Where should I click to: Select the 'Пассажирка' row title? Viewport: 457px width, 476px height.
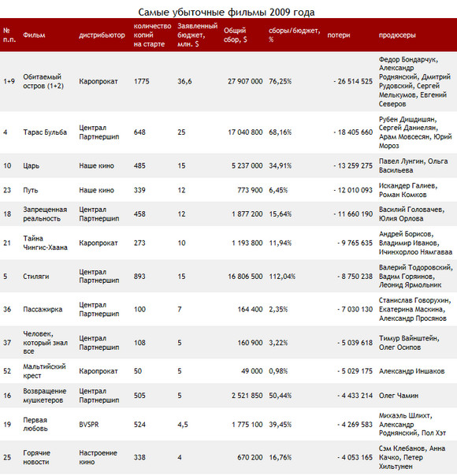pos(43,310)
